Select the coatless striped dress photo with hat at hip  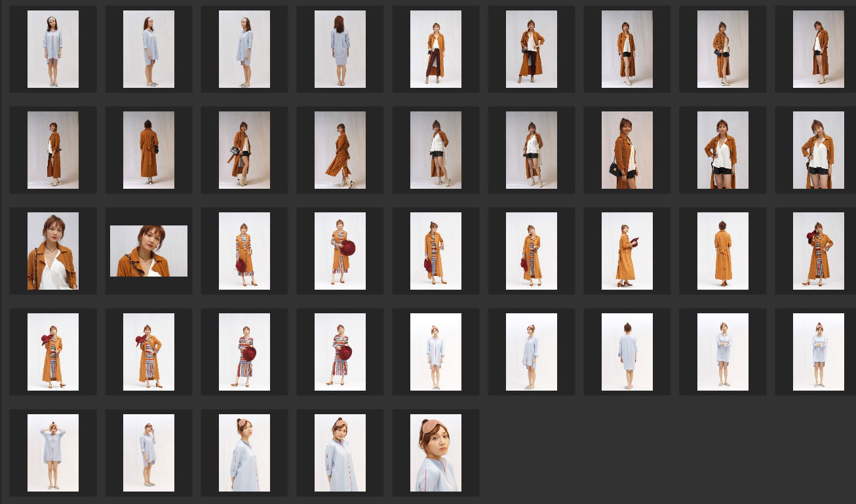(340, 352)
